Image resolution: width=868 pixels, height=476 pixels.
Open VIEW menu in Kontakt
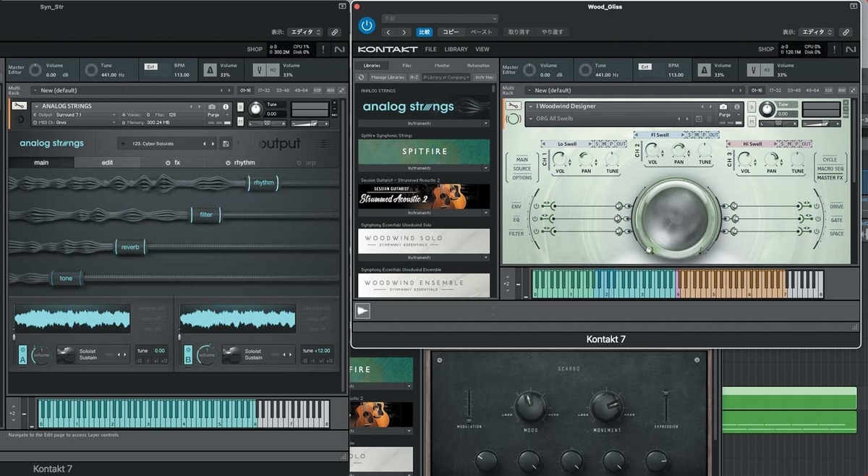[x=482, y=49]
